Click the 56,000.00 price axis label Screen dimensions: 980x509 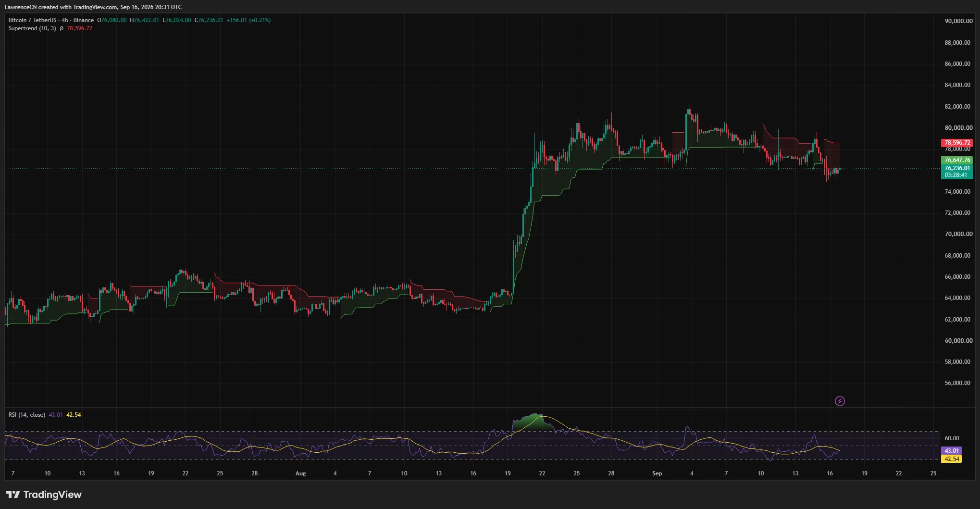point(957,383)
